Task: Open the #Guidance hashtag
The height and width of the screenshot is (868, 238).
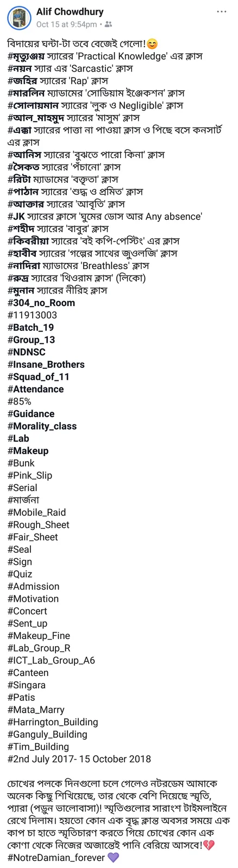Action: point(31,414)
